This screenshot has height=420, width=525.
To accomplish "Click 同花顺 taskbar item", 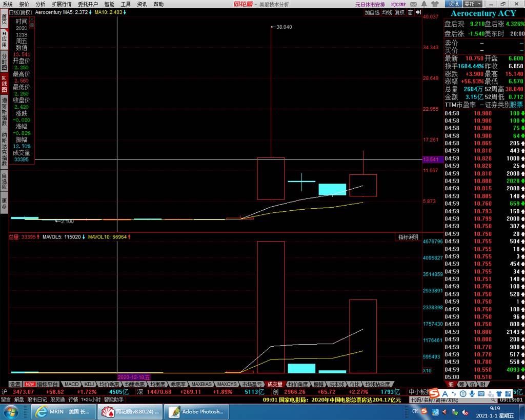I will click(130, 412).
